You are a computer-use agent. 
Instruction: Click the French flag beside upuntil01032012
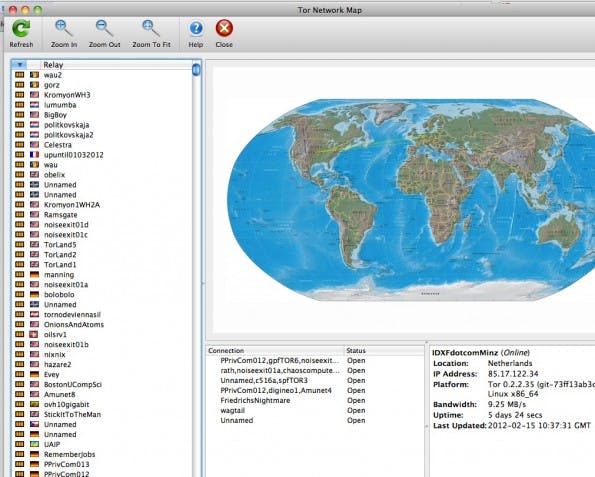tap(35, 154)
